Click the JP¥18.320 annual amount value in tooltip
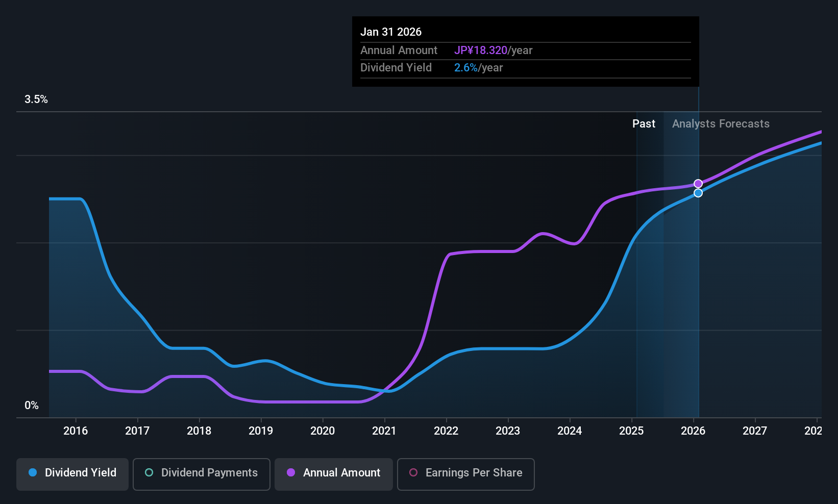This screenshot has height=504, width=838. pyautogui.click(x=481, y=51)
